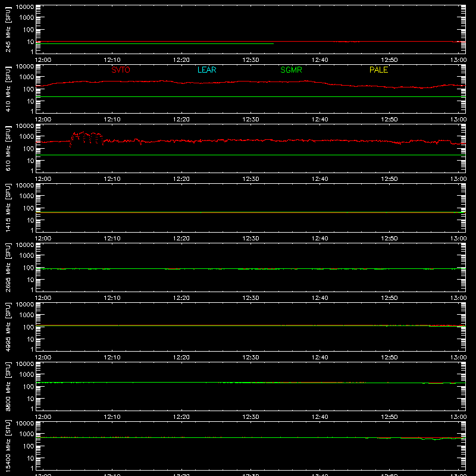This screenshot has height=476, width=476.
Task: Select the 4995 MHz [SFU] axis label
Action: pos(8,327)
